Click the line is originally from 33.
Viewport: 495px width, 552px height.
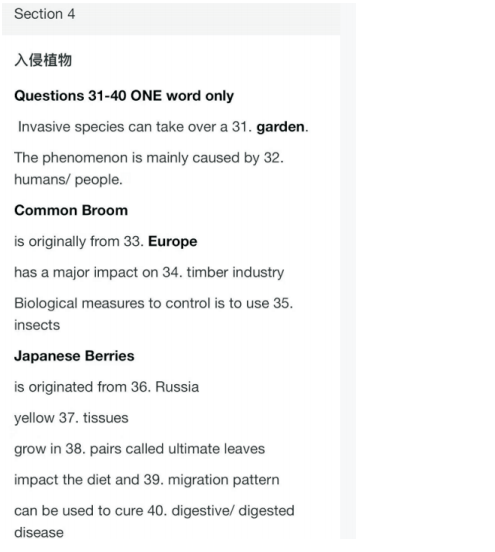coord(79,242)
